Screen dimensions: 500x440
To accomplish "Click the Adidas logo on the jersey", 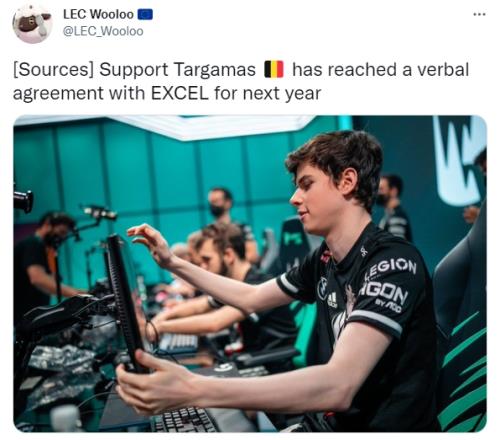I will (332, 299).
